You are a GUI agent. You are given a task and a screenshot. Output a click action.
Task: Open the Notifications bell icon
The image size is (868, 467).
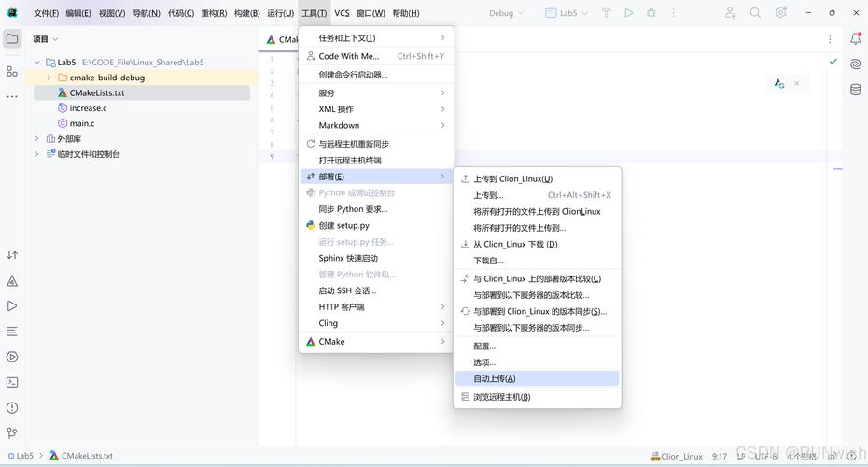pyautogui.click(x=856, y=39)
